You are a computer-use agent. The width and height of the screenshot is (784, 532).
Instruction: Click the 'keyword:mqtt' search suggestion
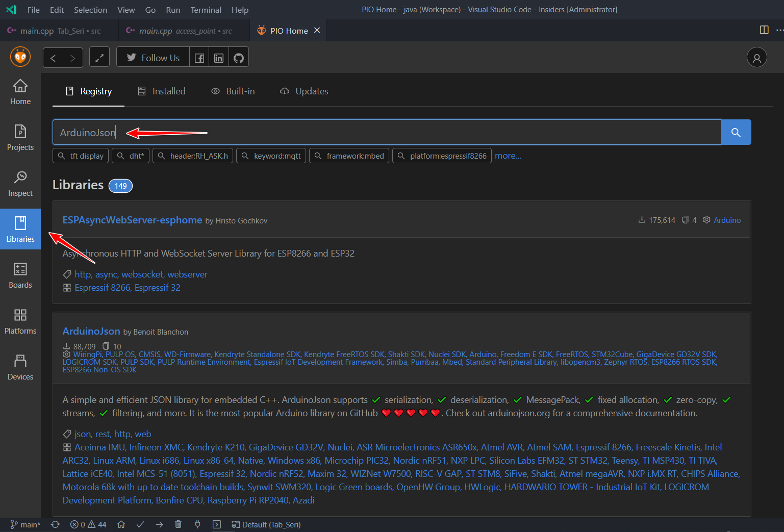pos(271,156)
